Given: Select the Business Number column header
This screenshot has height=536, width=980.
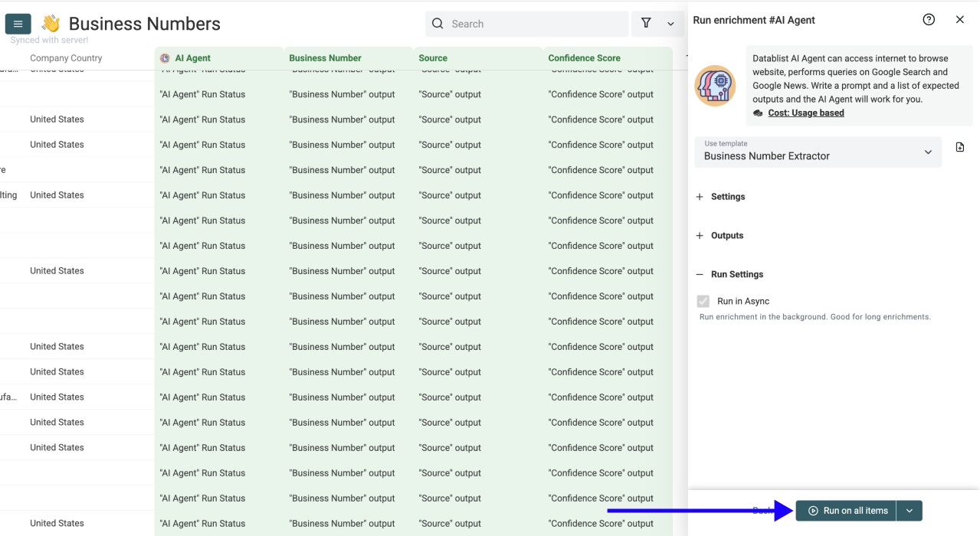Looking at the screenshot, I should 325,58.
